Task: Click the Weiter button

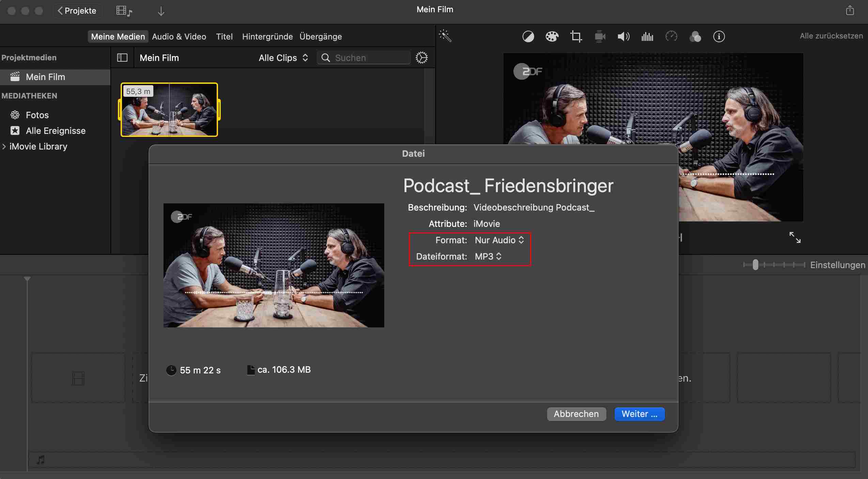Action: point(639,414)
